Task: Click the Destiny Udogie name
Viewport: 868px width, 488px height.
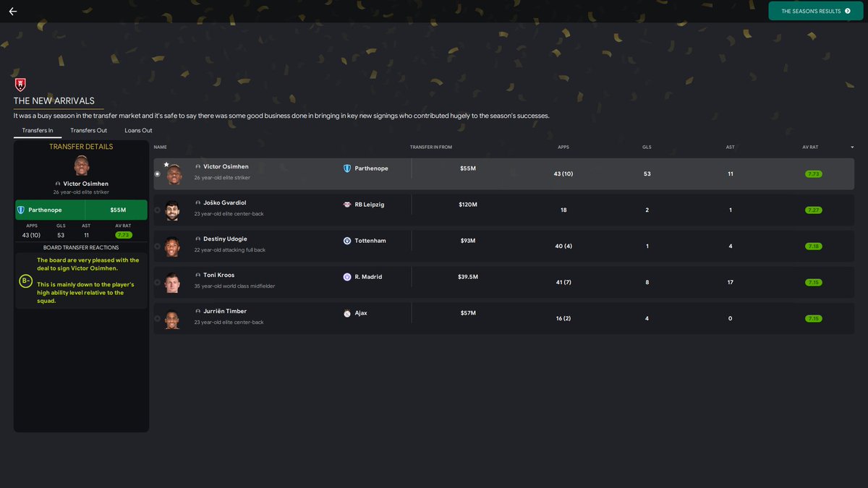Action: [225, 239]
